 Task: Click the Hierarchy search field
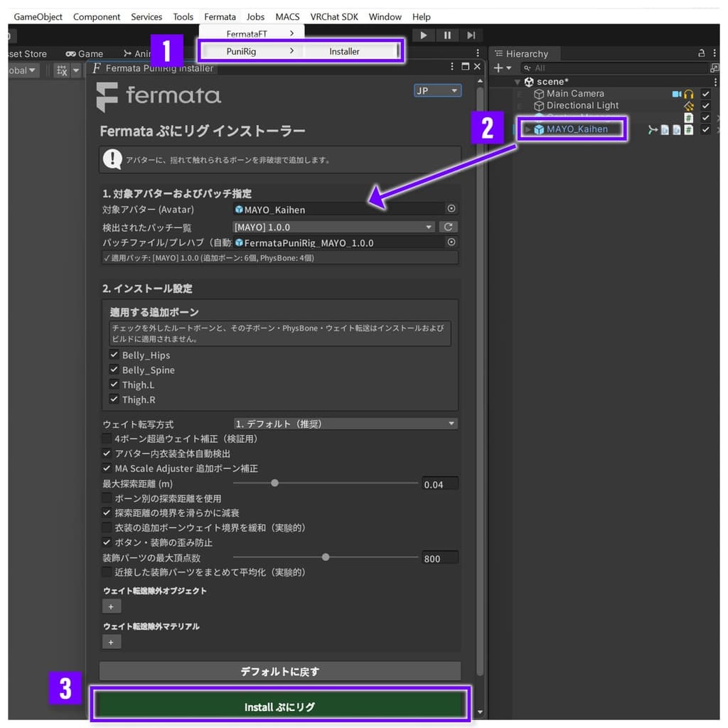(x=614, y=68)
